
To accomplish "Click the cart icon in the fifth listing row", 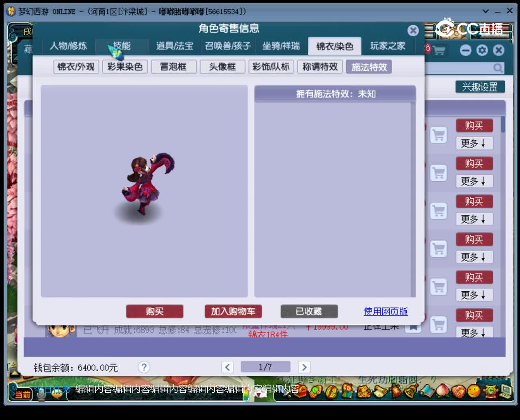I will tap(439, 287).
